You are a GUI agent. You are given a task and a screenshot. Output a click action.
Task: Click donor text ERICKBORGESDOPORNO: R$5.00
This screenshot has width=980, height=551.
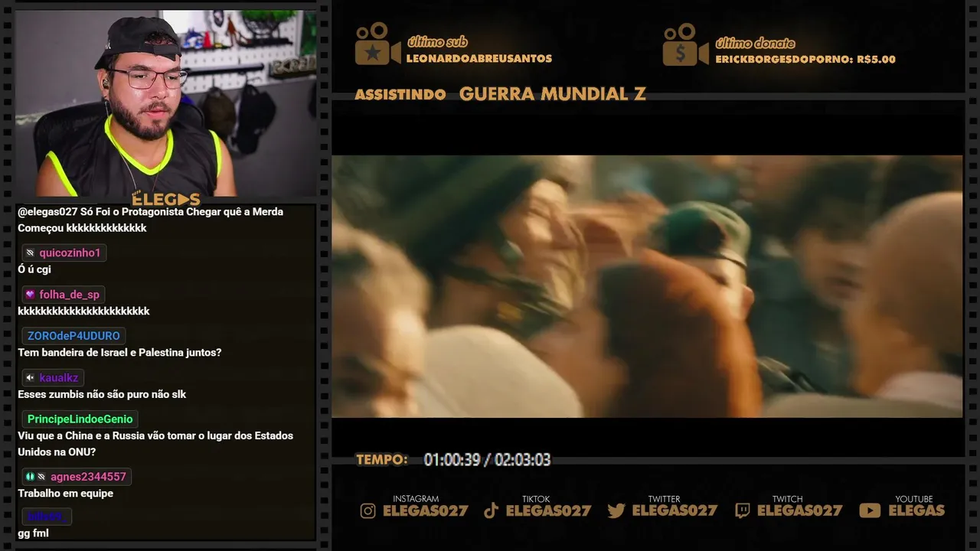pos(805,59)
